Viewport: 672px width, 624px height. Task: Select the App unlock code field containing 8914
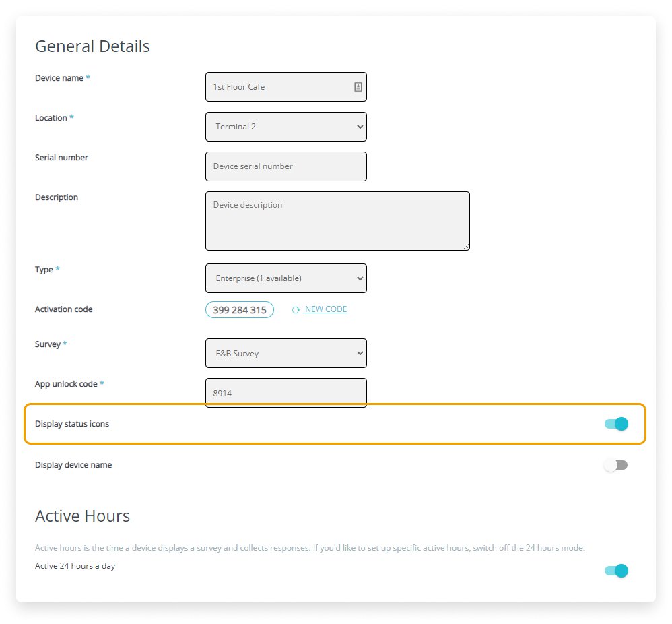pyautogui.click(x=285, y=393)
